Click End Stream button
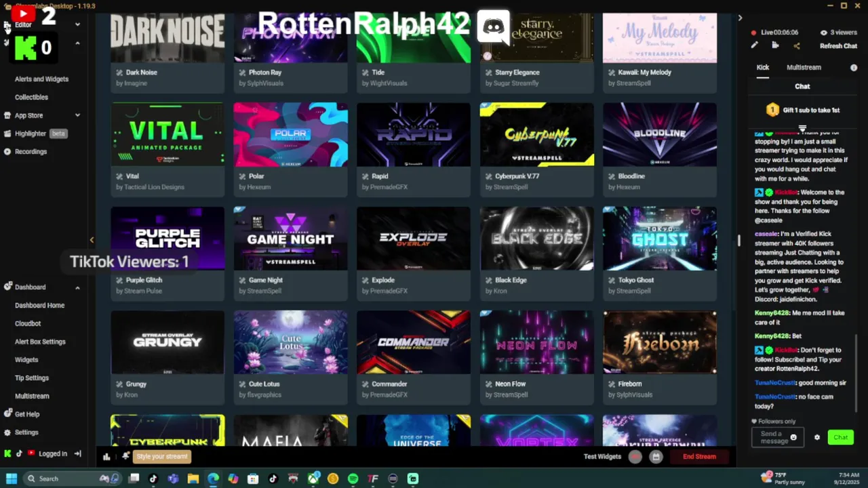Image resolution: width=868 pixels, height=488 pixels. 699,457
